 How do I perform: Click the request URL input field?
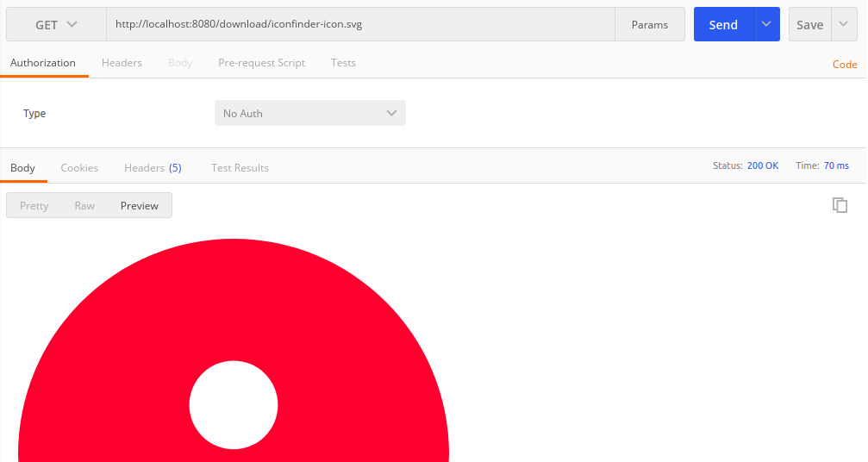(360, 24)
